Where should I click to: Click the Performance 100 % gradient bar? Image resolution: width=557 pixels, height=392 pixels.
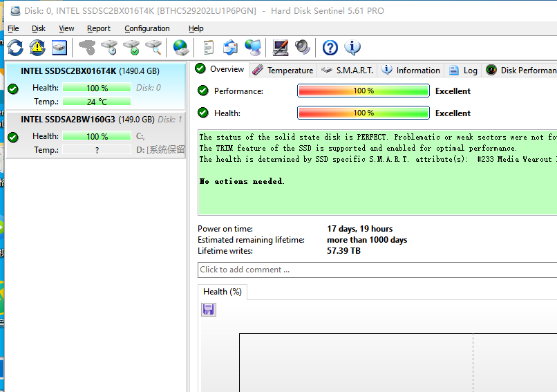364,91
